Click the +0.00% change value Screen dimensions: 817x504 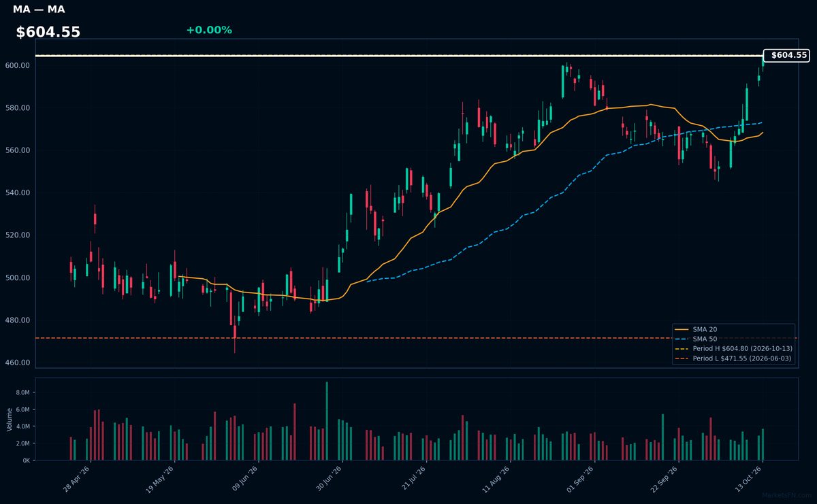point(209,30)
